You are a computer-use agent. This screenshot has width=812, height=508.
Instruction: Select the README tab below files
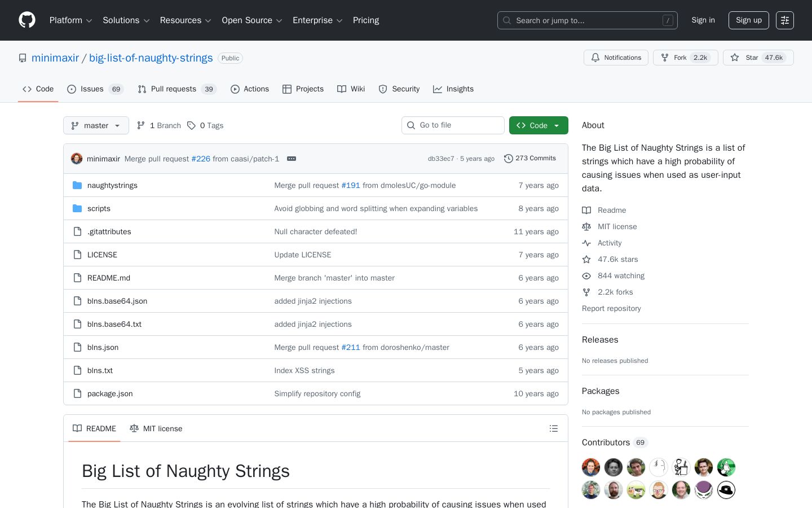point(94,428)
